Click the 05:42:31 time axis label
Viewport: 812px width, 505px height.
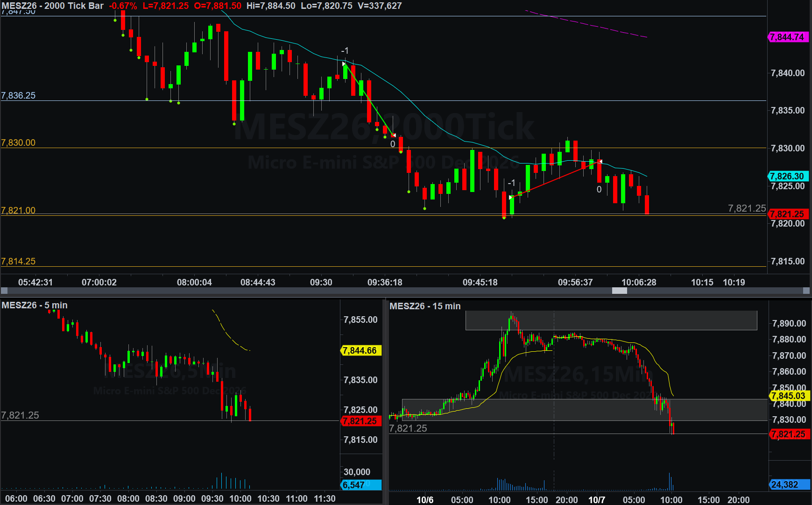tap(35, 282)
